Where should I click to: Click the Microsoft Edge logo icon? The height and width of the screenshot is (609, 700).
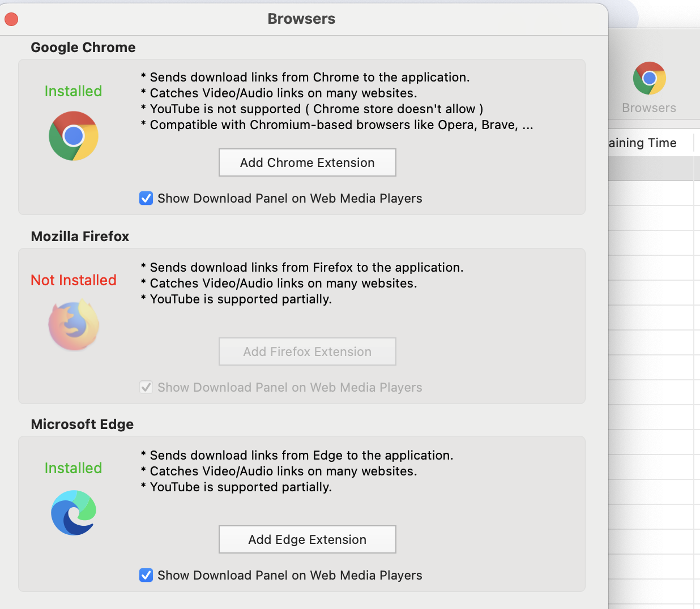tap(74, 513)
